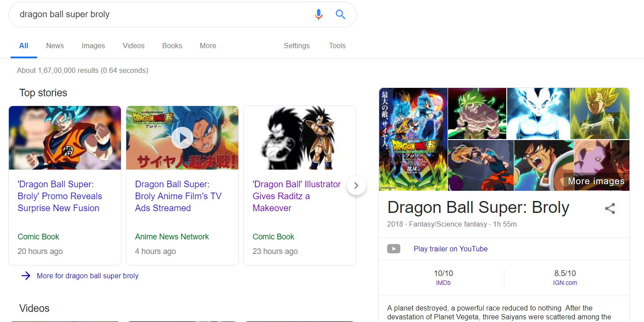644x322 pixels.
Task: Open the Raditz illustration story thumbnail
Action: 300,138
